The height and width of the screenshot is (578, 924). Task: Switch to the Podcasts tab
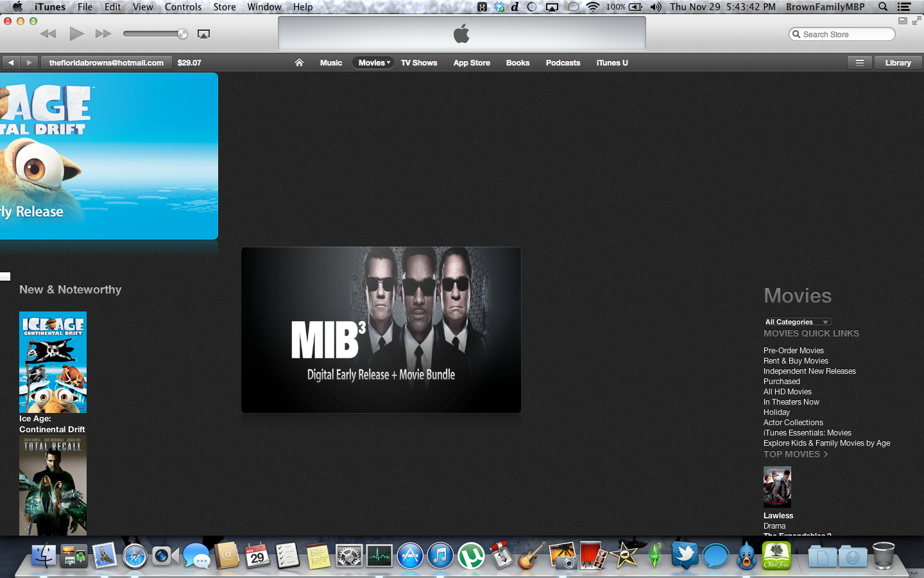pyautogui.click(x=563, y=62)
